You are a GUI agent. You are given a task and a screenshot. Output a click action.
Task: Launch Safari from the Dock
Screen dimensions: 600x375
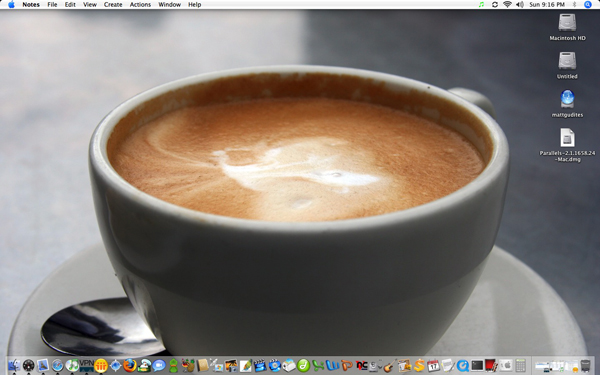point(57,365)
